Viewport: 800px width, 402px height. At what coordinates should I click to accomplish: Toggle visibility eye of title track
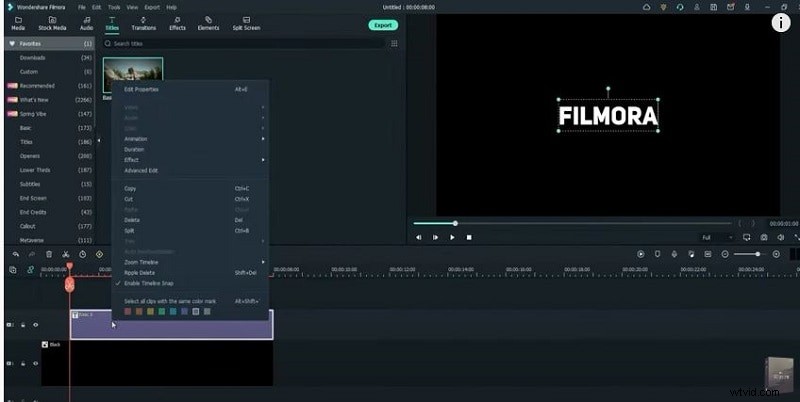point(36,325)
